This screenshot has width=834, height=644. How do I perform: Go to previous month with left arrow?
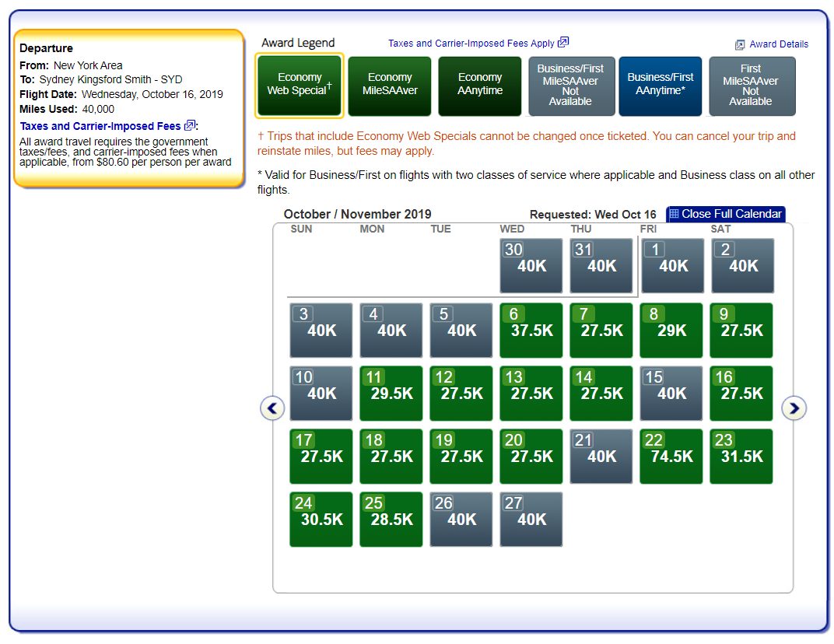click(x=272, y=408)
